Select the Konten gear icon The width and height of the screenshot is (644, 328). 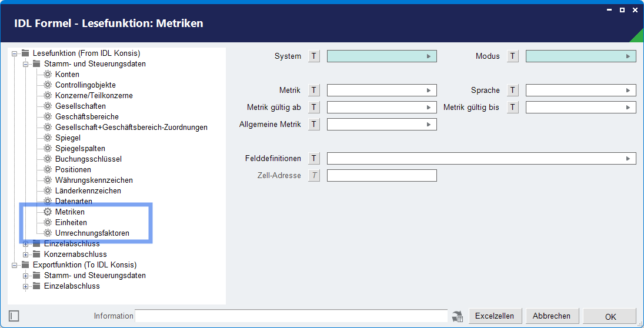tap(48, 74)
